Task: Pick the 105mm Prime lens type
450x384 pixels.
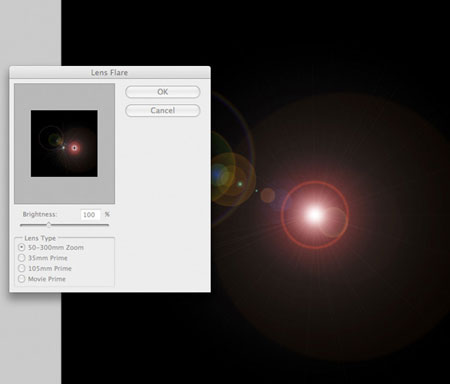Action: coord(22,268)
